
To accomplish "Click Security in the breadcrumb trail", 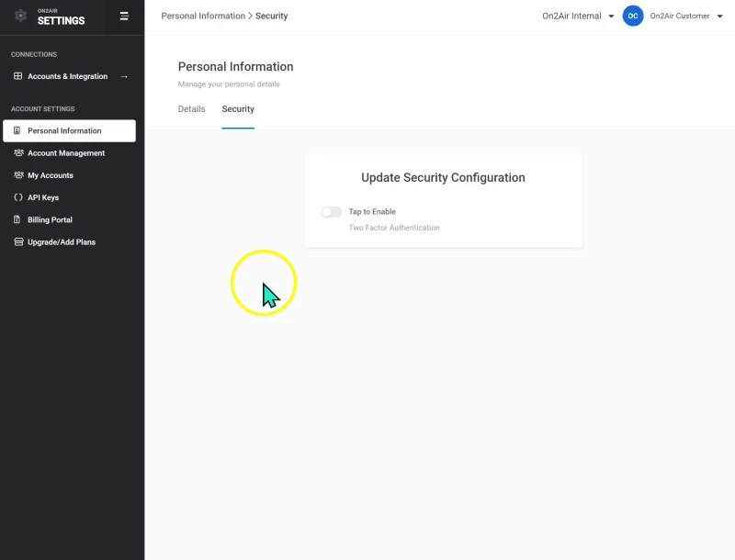I will click(271, 16).
